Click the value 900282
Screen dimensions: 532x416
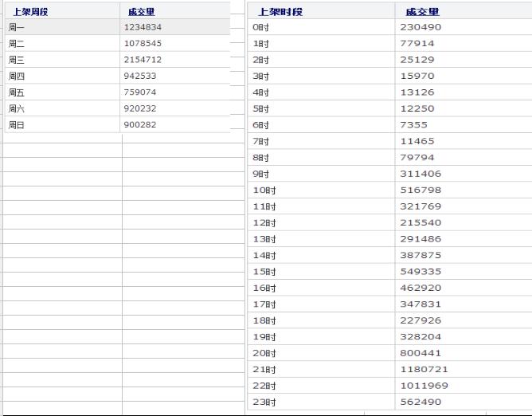pyautogui.click(x=140, y=125)
